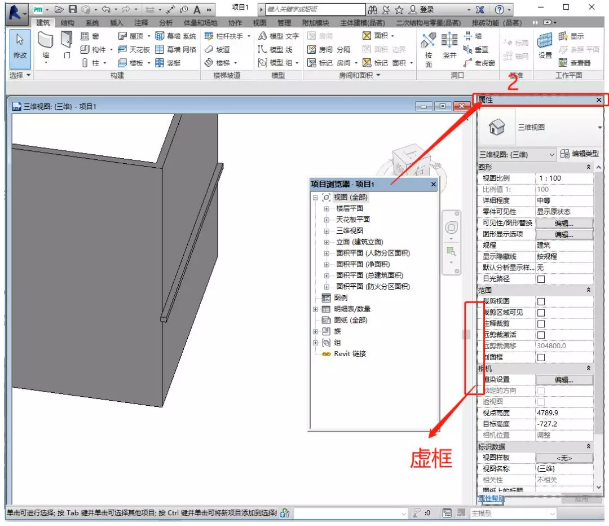
Task: Select the Wall (墙) tool in ribbon
Action: (x=45, y=45)
